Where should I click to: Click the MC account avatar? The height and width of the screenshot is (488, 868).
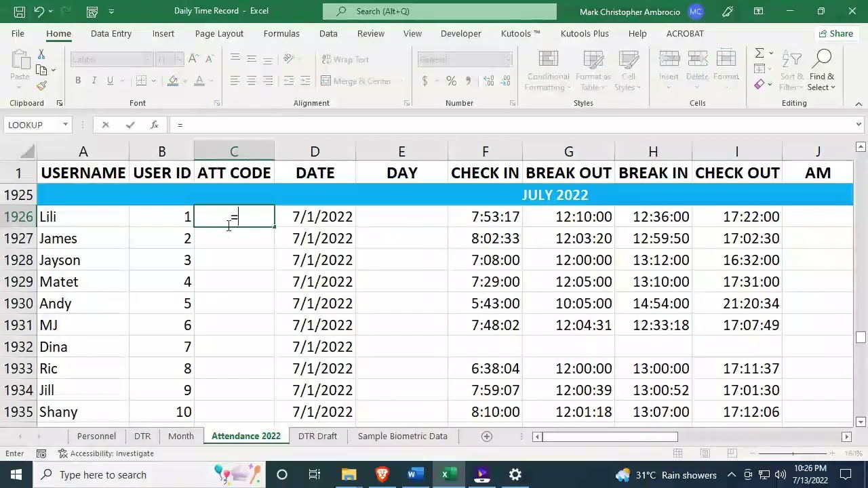tap(695, 12)
